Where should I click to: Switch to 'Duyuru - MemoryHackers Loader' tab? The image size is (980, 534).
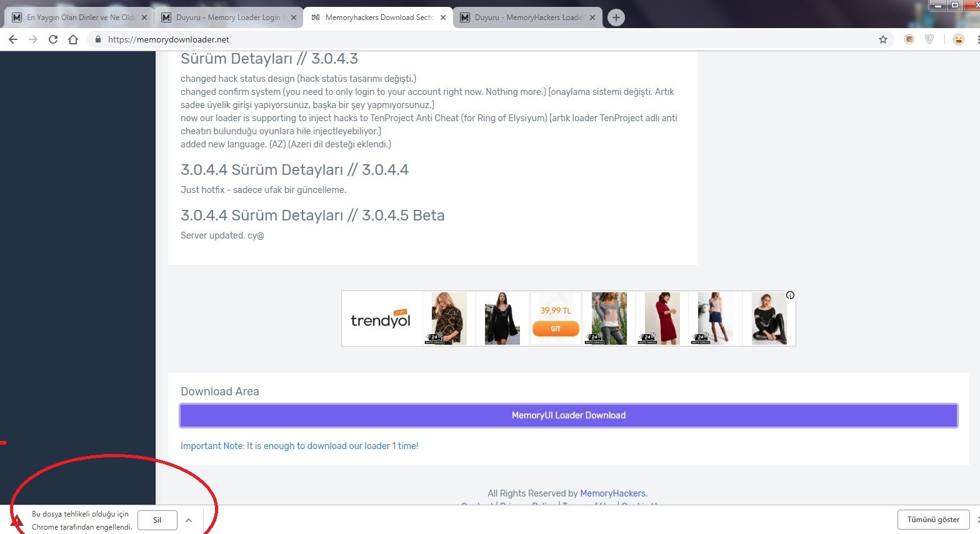[x=527, y=17]
